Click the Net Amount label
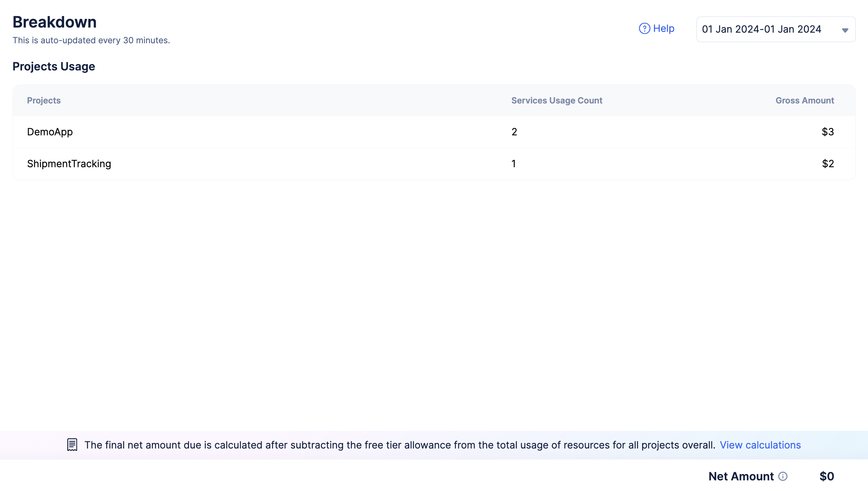Screen dimensions: 868x491 click(741, 476)
